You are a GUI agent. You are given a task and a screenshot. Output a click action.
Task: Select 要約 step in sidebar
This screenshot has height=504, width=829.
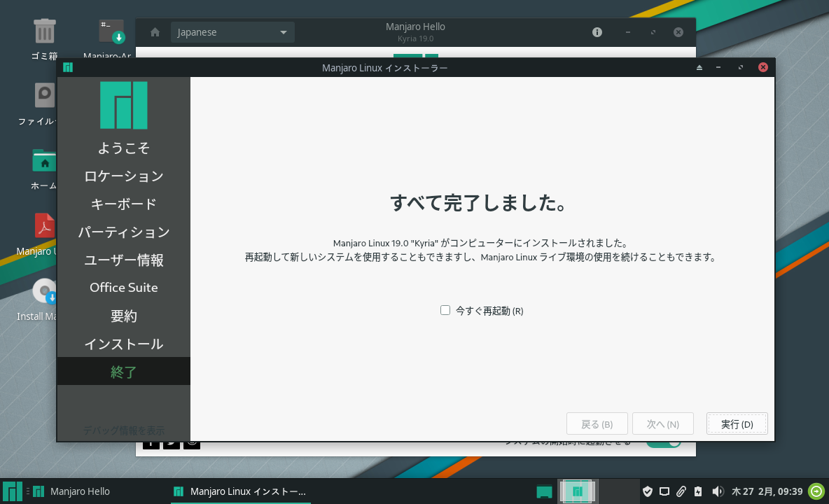pos(124,316)
